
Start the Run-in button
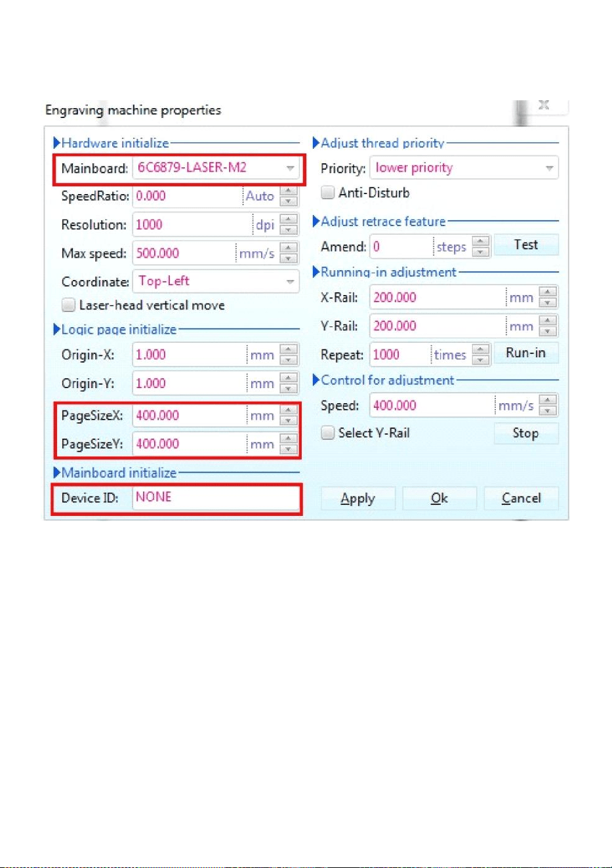(x=526, y=353)
